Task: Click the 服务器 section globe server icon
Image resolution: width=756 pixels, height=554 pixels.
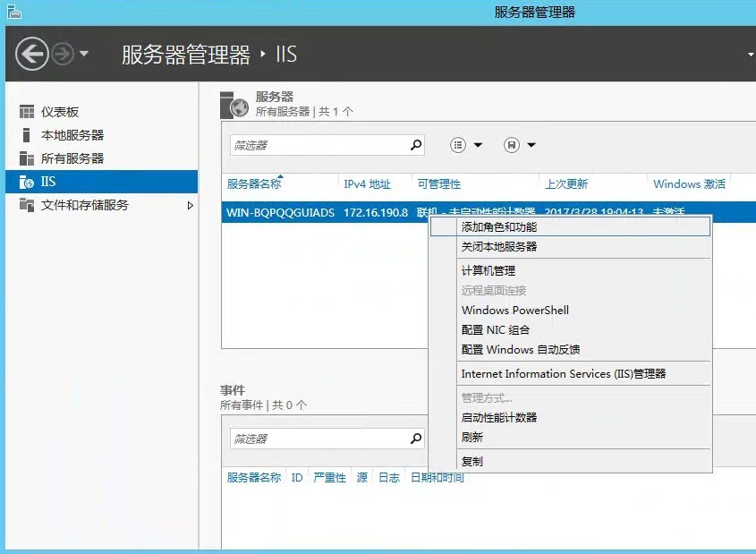Action: coord(234,105)
